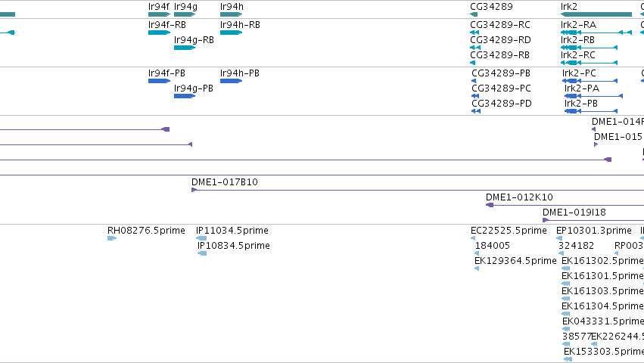
Task: Select the 324182 feature label
Action: [576, 246]
